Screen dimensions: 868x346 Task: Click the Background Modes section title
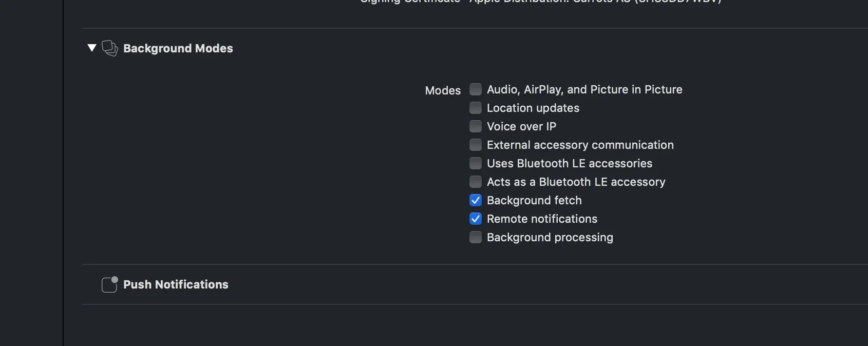click(178, 48)
